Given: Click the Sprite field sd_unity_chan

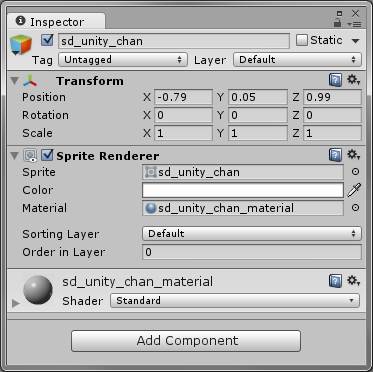Looking at the screenshot, I should click(x=243, y=172).
